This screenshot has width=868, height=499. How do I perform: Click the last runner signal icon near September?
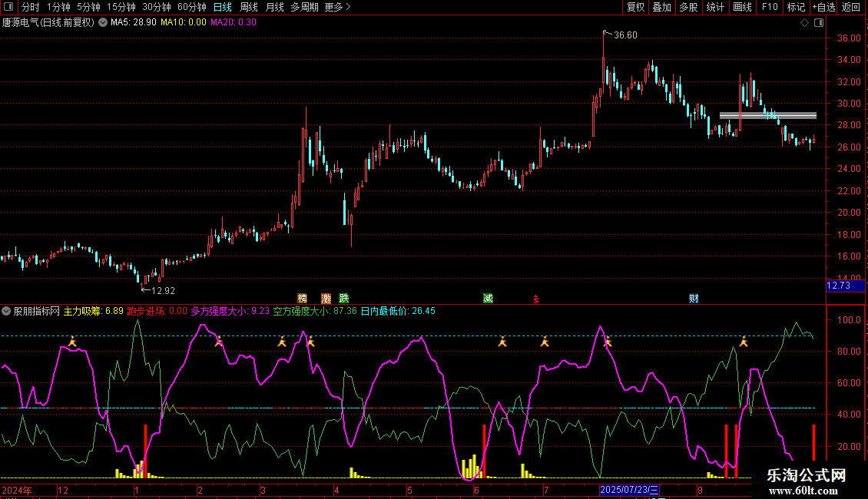(743, 341)
